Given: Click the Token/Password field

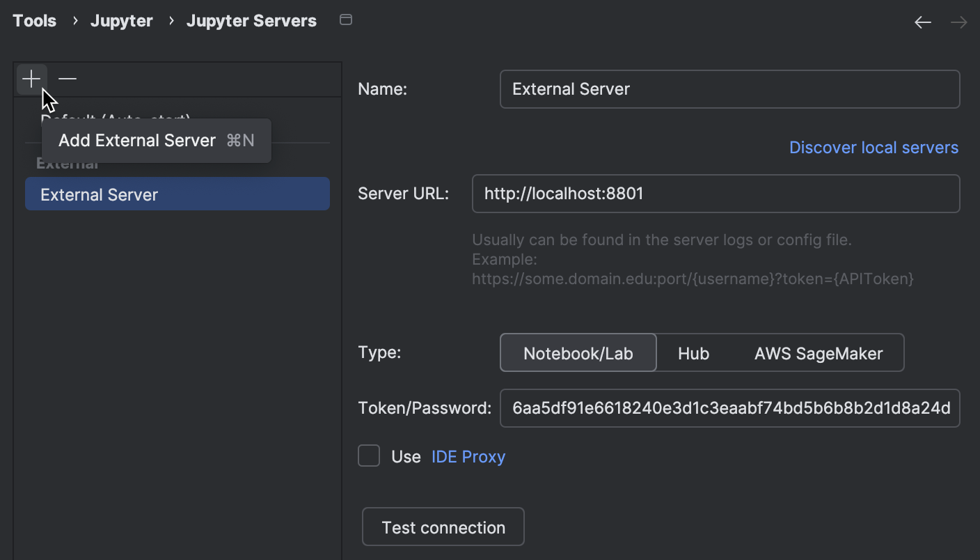Looking at the screenshot, I should point(729,408).
